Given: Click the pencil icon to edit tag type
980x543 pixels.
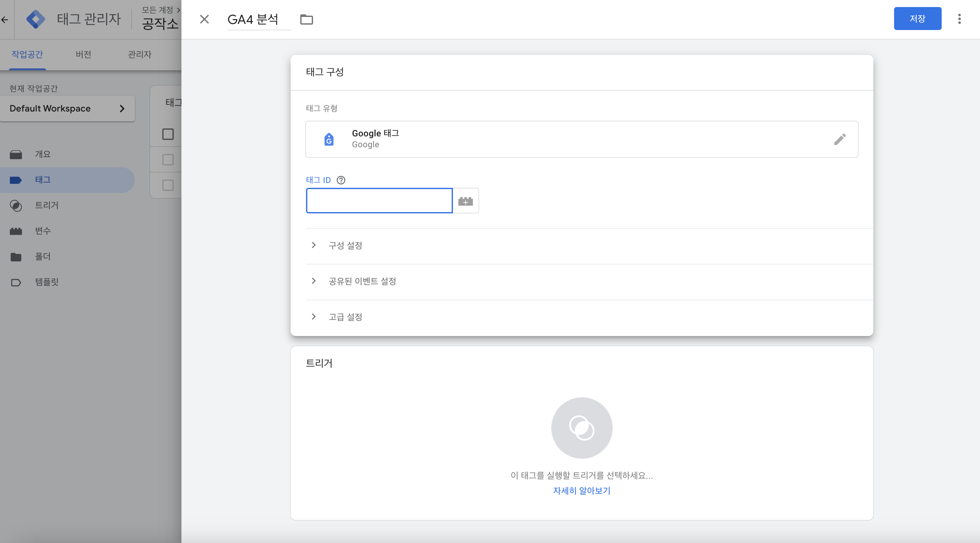Looking at the screenshot, I should click(x=840, y=139).
